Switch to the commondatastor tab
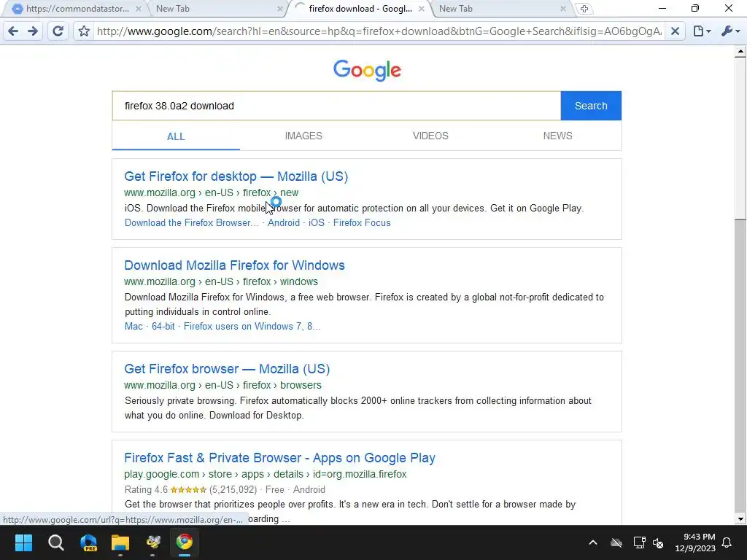 pos(71,9)
